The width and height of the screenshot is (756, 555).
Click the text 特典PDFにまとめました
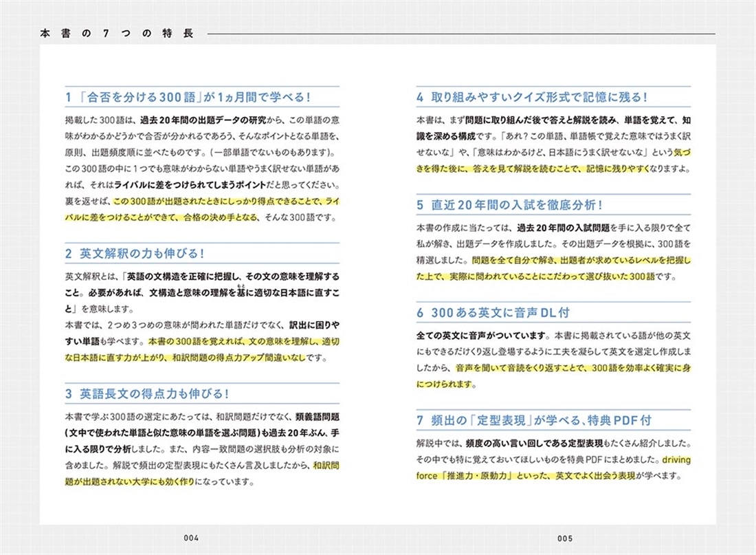tap(609, 459)
